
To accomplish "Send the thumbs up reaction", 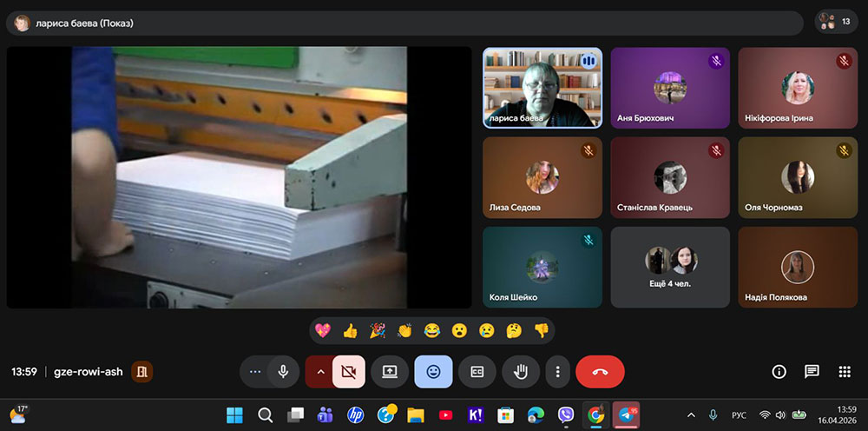I will coord(350,330).
